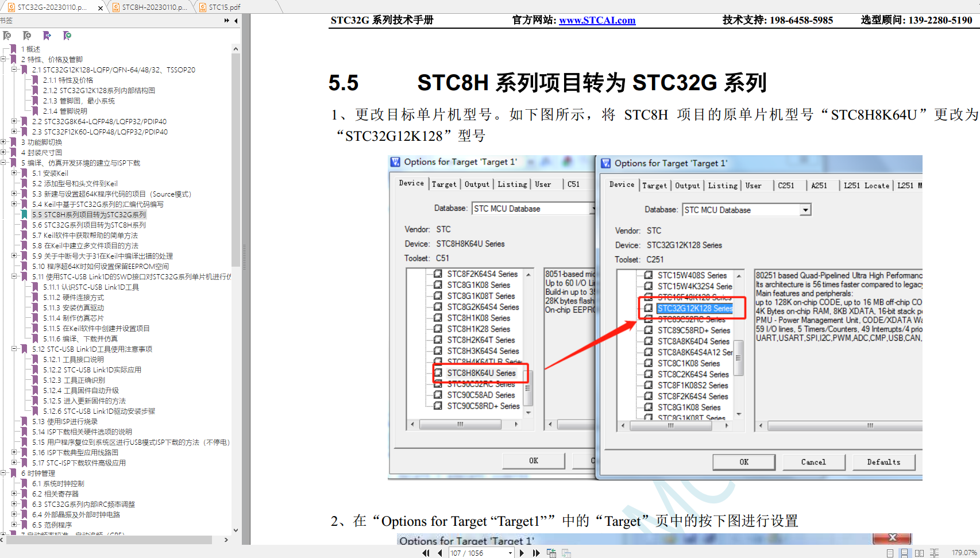Jump to the last page
980x558 pixels.
(537, 553)
